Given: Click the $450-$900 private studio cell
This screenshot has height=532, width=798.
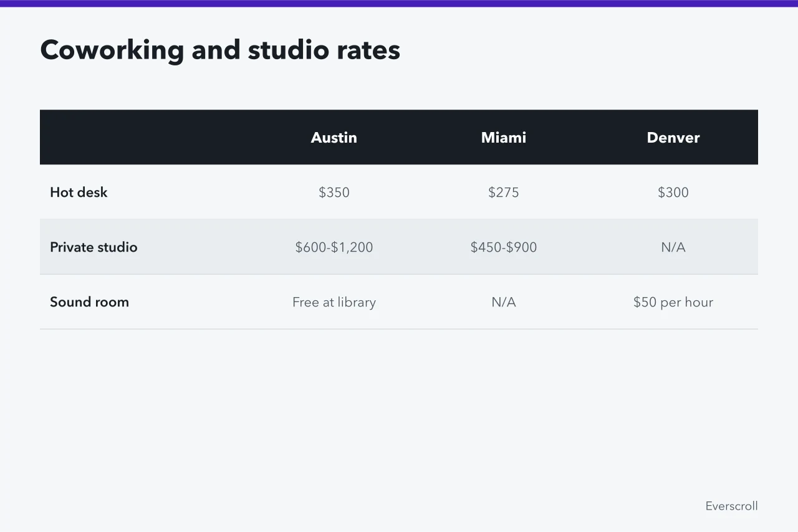Looking at the screenshot, I should 504,247.
